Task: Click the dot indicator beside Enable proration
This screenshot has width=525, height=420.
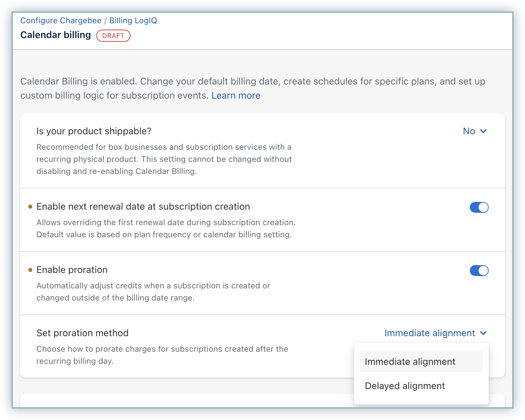Action: click(x=30, y=270)
